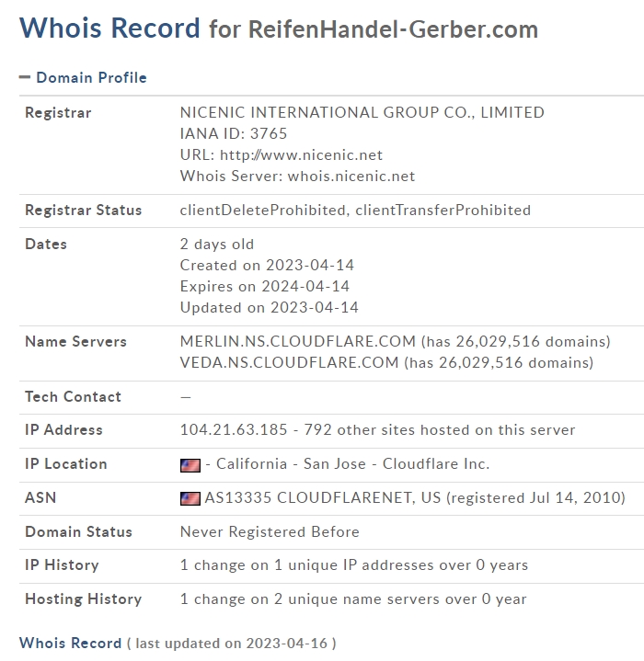
Task: Select Updated on 2023-04-14 text
Action: coord(269,307)
